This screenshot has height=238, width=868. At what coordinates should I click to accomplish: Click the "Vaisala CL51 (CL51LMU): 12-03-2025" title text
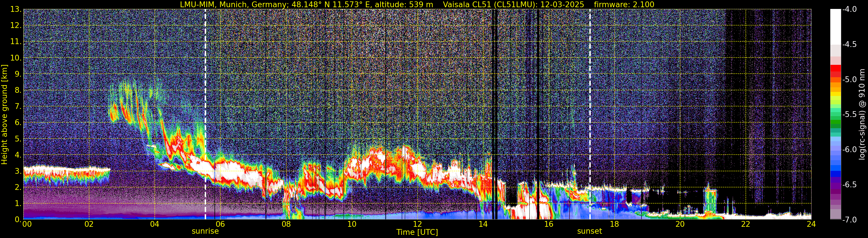coord(514,4)
